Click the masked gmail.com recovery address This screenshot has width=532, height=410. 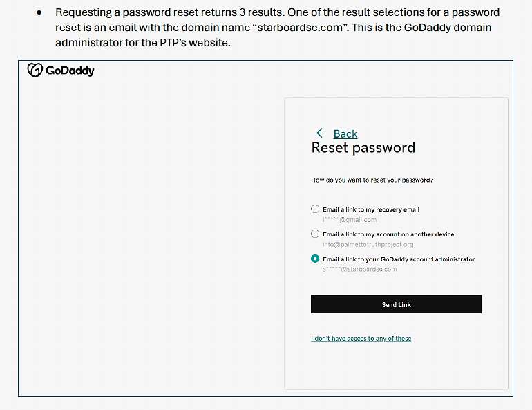(350, 220)
